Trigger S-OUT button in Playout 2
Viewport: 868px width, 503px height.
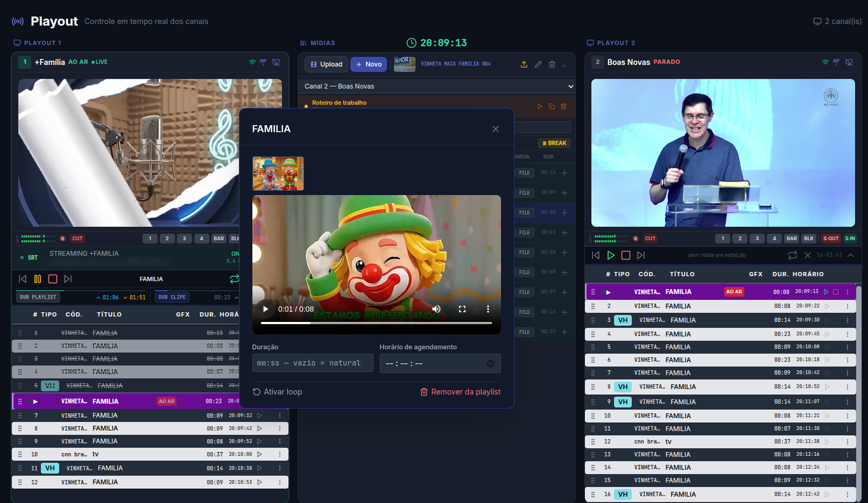pos(831,238)
